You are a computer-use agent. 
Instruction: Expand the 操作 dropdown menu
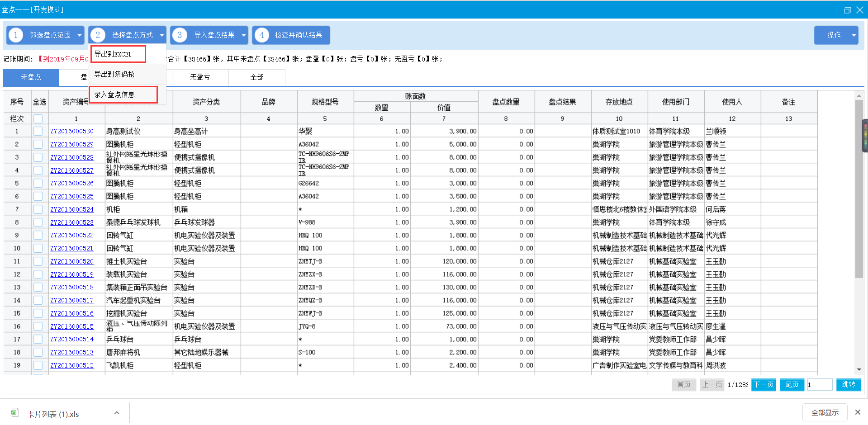854,35
